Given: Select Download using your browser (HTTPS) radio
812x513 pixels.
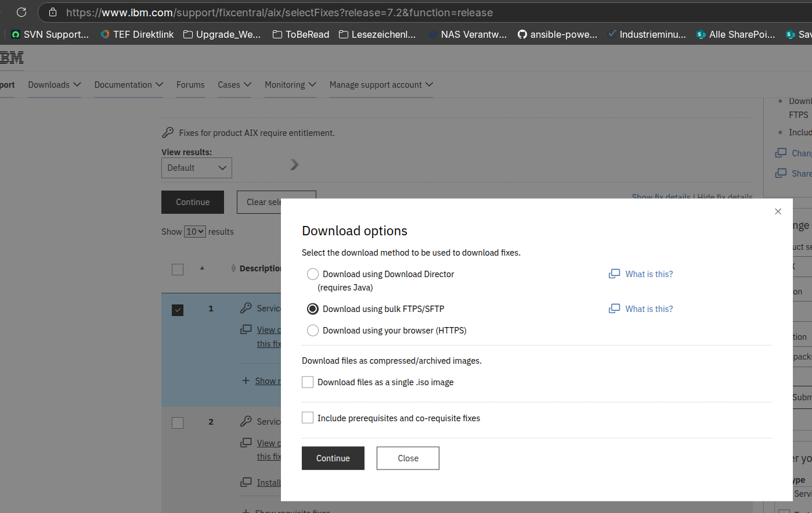Looking at the screenshot, I should 313,331.
